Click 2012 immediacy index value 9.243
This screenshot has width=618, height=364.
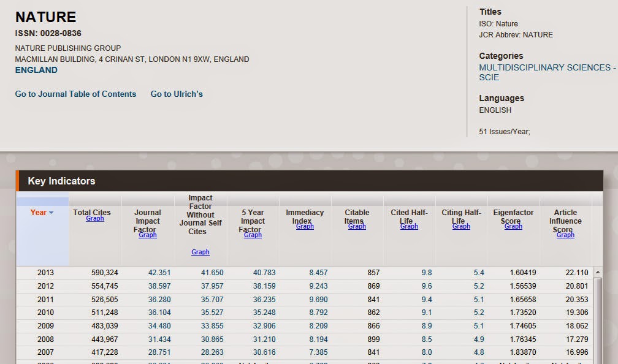click(x=318, y=286)
